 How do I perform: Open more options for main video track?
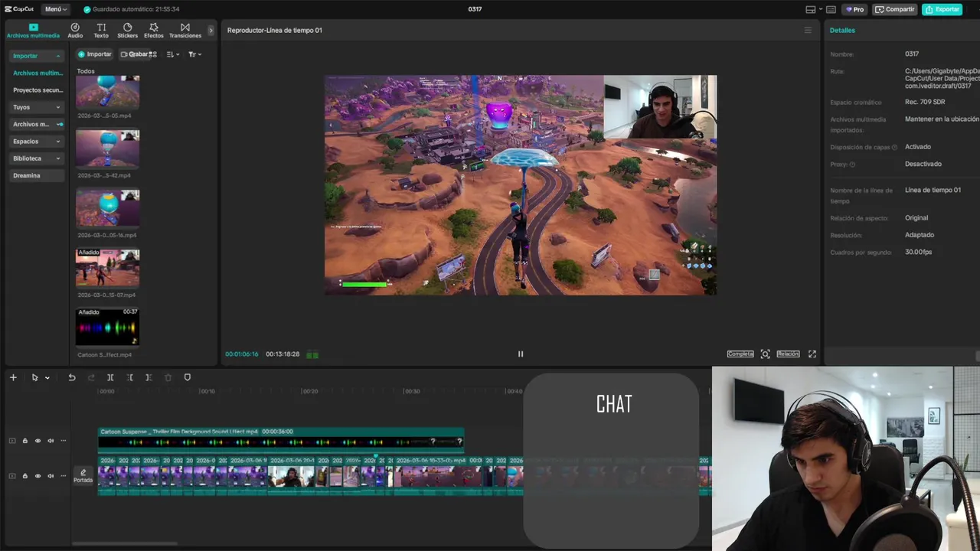64,476
